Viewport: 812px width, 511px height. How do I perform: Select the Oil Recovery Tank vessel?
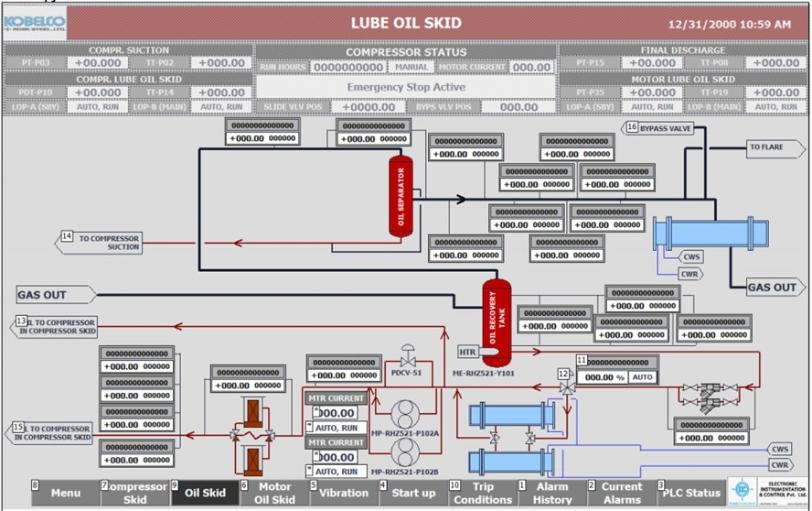496,322
